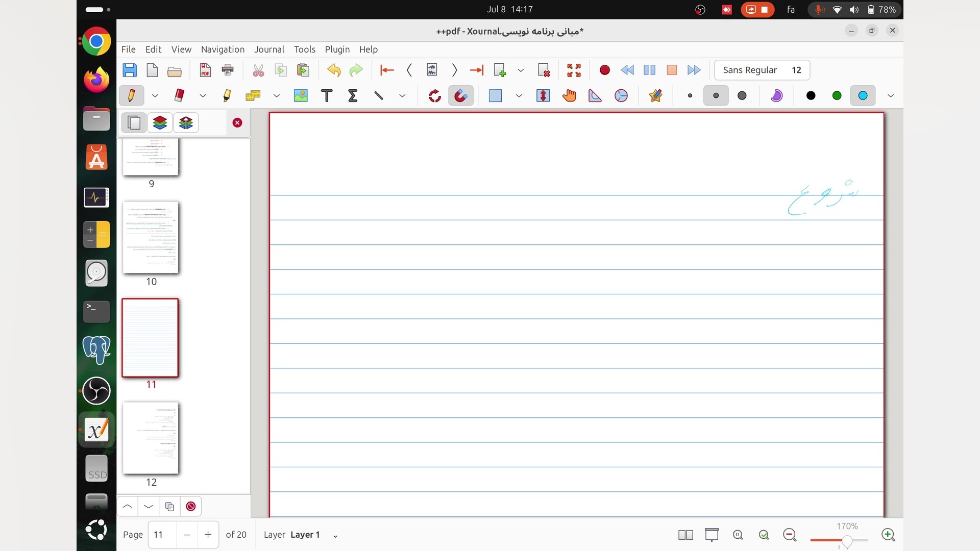The height and width of the screenshot is (551, 980).
Task: Select the Highlighter tool
Action: (227, 95)
